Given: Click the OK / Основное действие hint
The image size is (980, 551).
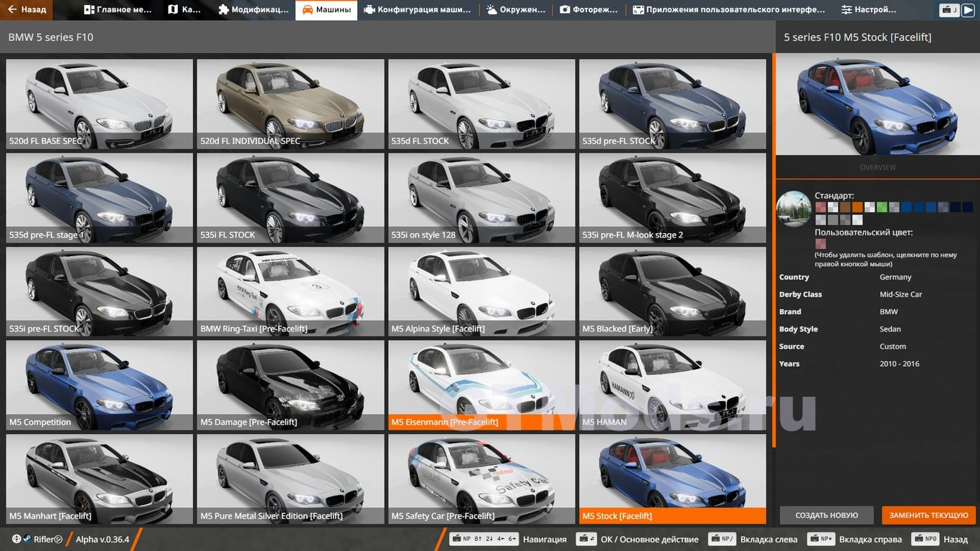Looking at the screenshot, I should pos(638,539).
